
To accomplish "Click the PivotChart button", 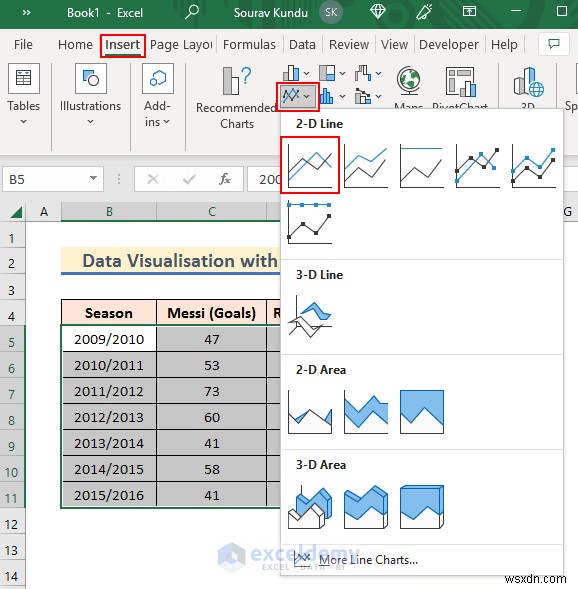I will [460, 87].
